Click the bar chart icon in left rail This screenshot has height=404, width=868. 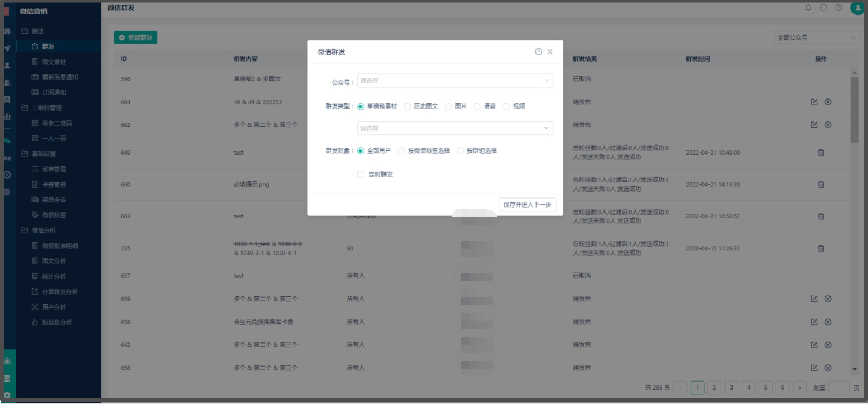pos(7,116)
